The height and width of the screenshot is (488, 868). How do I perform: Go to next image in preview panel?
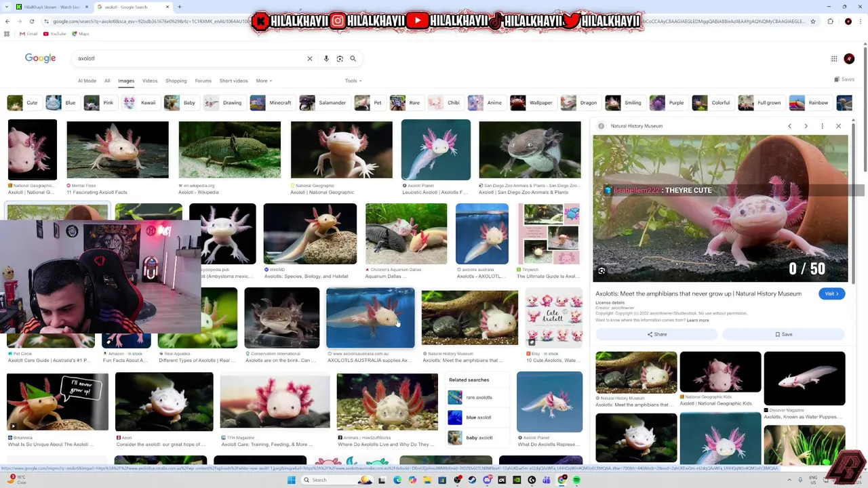pos(806,126)
